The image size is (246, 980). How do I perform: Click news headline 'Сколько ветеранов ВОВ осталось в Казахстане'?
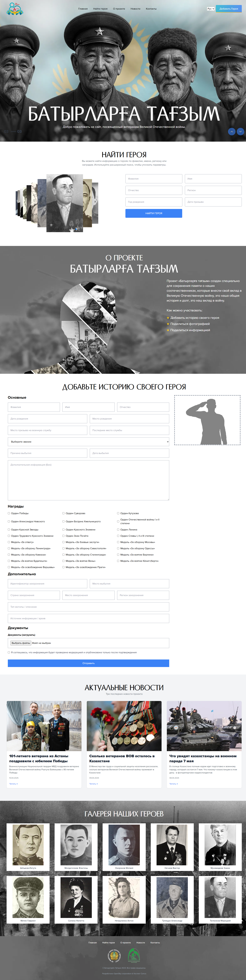pos(122,759)
